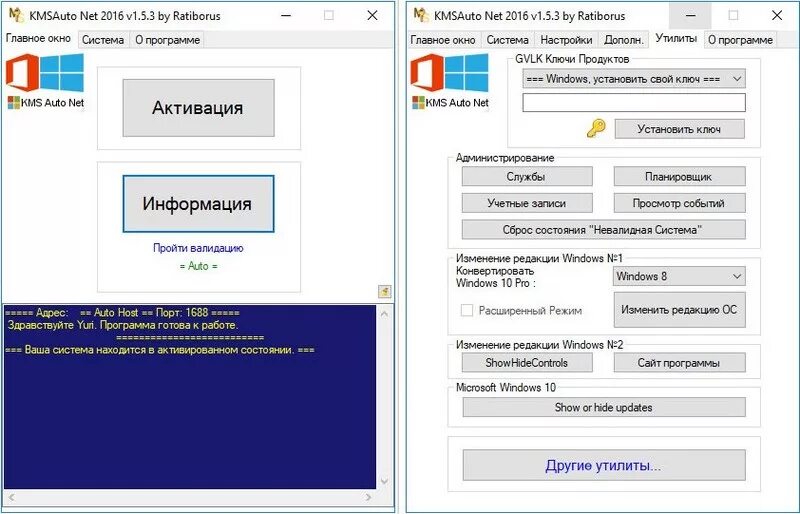Click the Другие утилиты... button

point(604,465)
